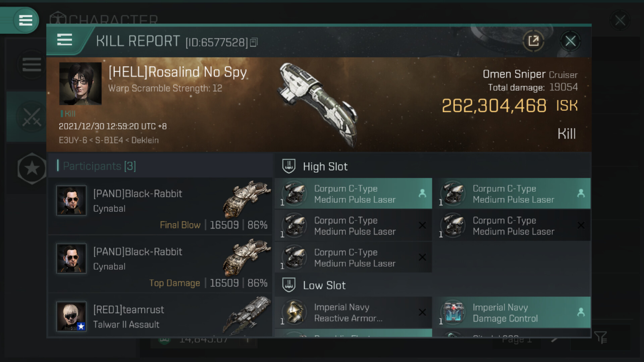
Task: Click the High Slot section header
Action: pos(325,167)
